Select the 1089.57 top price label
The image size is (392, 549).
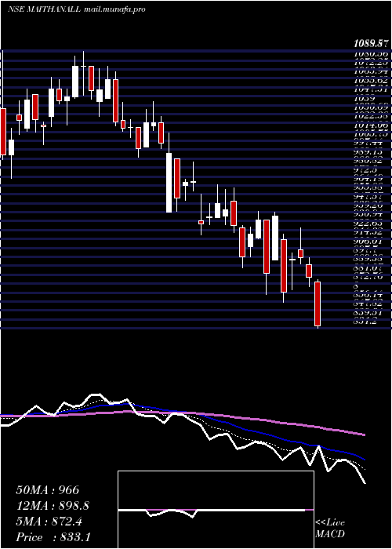372,44
